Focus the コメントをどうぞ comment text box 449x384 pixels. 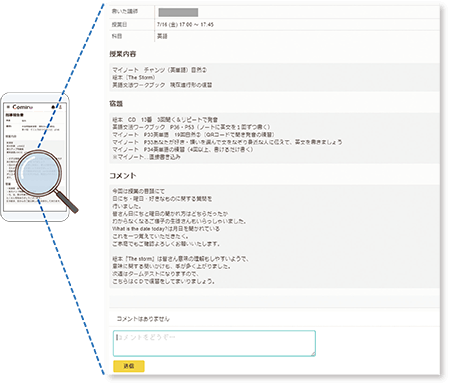[x=214, y=343]
